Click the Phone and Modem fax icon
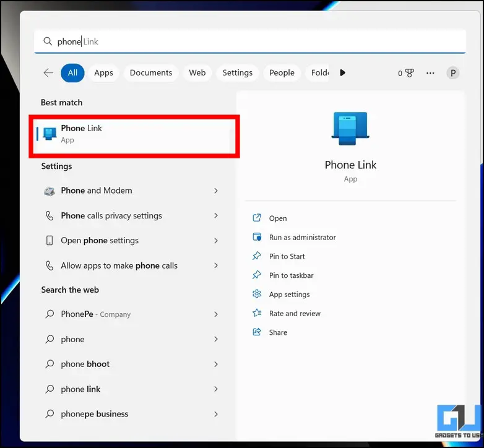This screenshot has height=448, width=484. [x=50, y=191]
